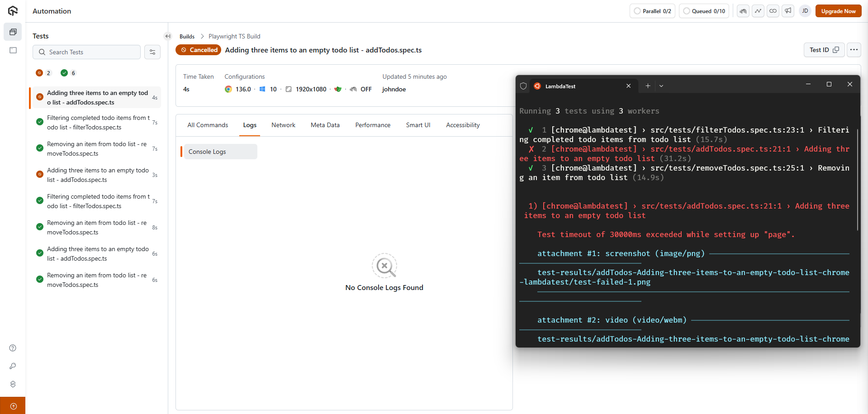Viewport: 868px width, 414px height.
Task: Switch to the Network tab
Action: pos(283,125)
